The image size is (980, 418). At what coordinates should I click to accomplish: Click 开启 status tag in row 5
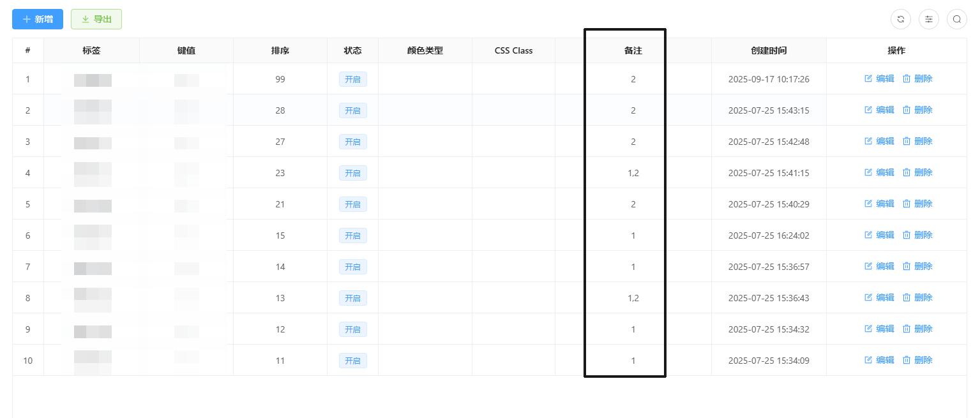(352, 205)
